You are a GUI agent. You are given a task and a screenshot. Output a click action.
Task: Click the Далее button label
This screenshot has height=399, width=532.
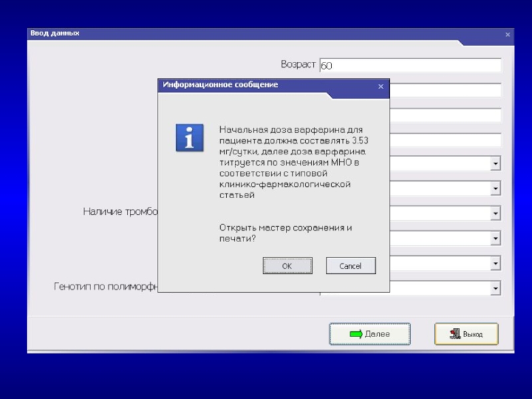coord(377,334)
